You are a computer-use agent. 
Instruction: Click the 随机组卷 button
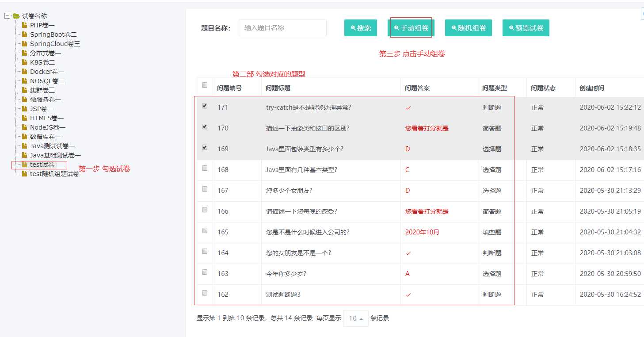click(x=469, y=28)
